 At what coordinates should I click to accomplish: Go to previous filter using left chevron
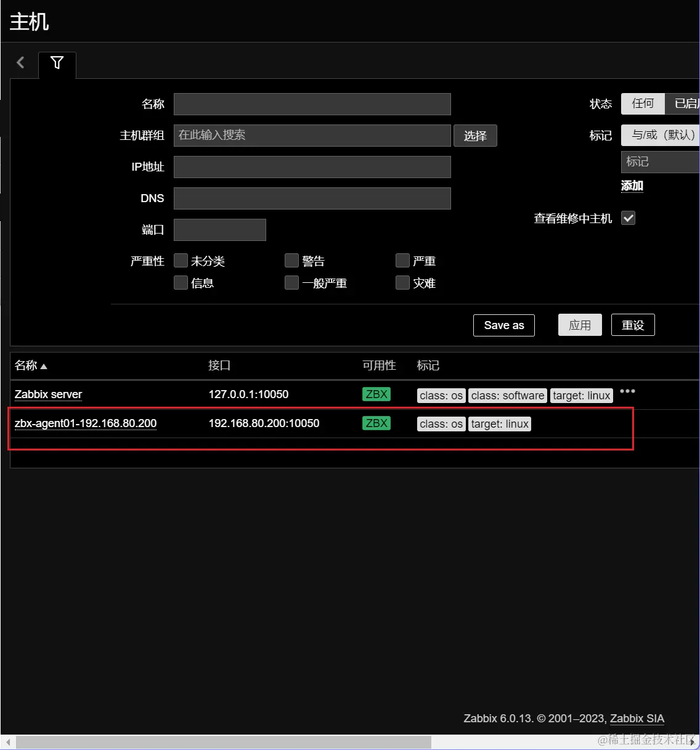(x=20, y=62)
